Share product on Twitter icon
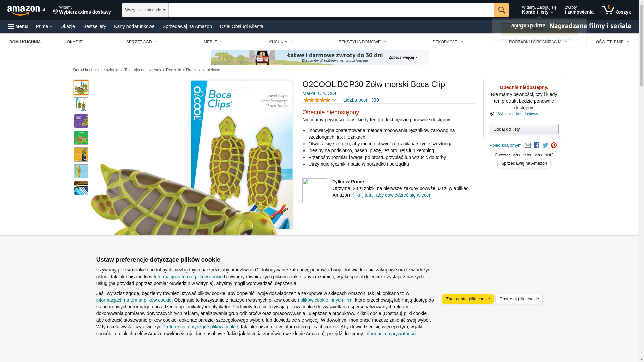644x362 pixels. pyautogui.click(x=545, y=145)
